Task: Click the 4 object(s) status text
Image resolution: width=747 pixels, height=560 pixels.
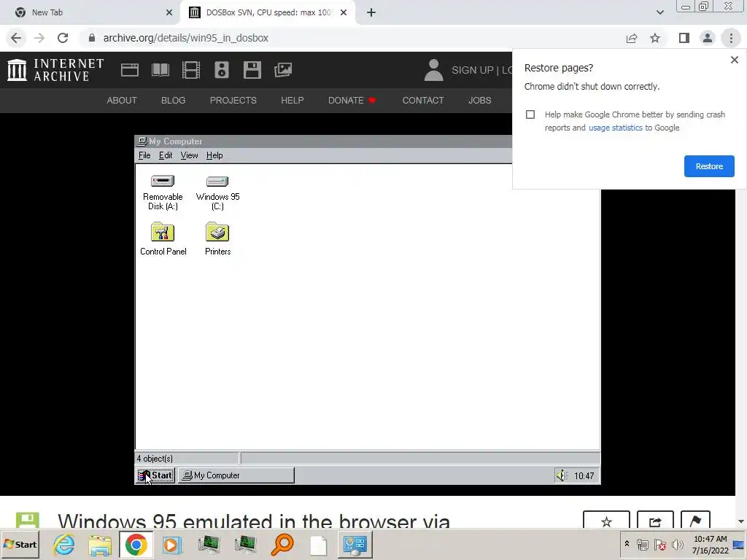Action: 155,459
